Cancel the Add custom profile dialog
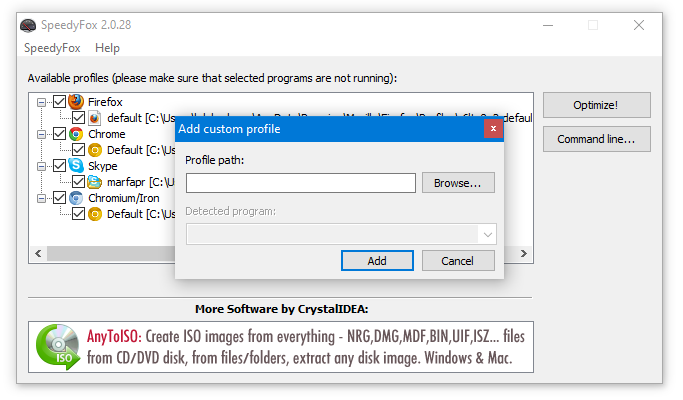This screenshot has height=400, width=683. tap(458, 261)
